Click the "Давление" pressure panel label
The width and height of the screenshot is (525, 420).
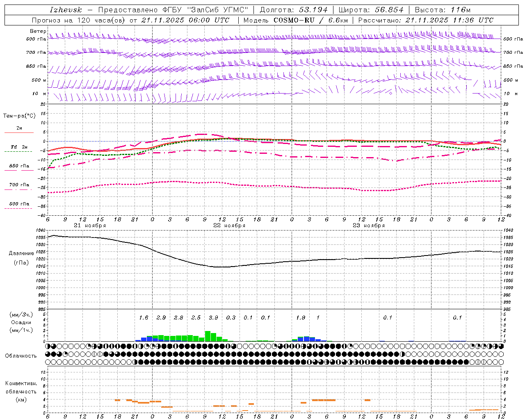coord(21,253)
